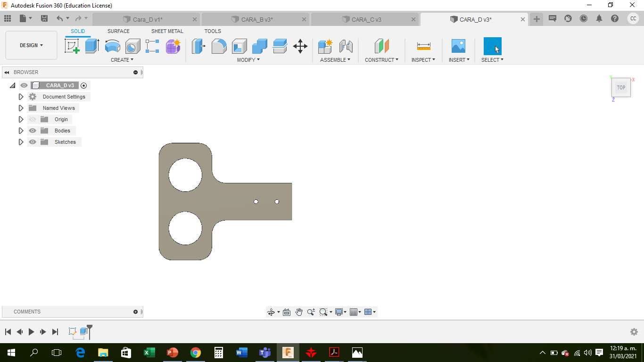Toggle visibility of Bodies folder
644x362 pixels.
(x=33, y=131)
